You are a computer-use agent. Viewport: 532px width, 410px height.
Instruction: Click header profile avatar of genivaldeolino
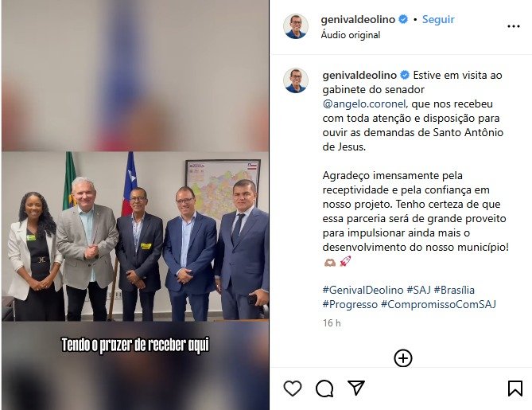click(296, 26)
